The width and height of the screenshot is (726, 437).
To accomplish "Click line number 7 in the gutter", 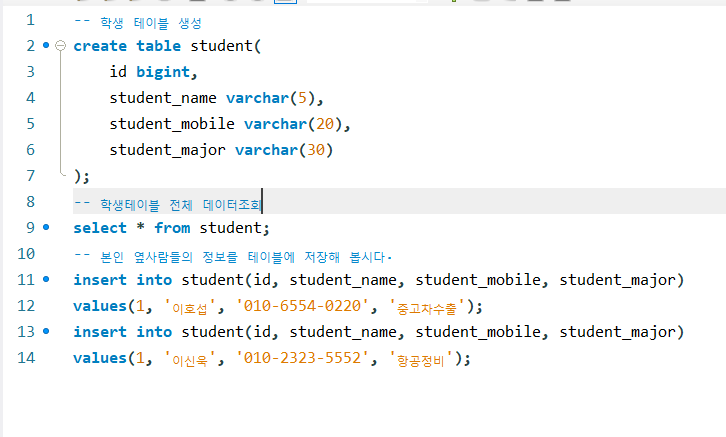I will click(30, 175).
